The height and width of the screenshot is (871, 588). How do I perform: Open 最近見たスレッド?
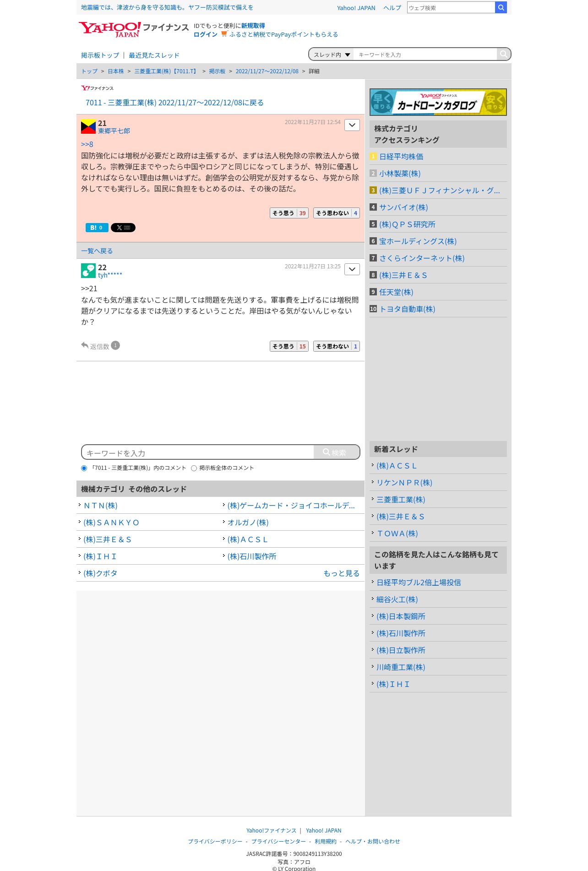(x=154, y=55)
